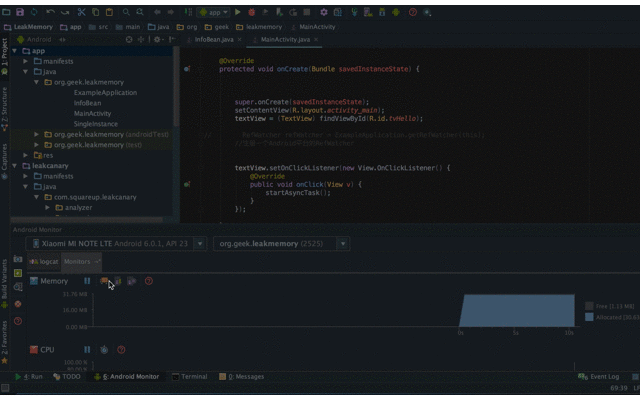Image resolution: width=640 pixels, height=400 pixels.
Task: Open the app run configuration dropdown
Action: click(x=213, y=12)
